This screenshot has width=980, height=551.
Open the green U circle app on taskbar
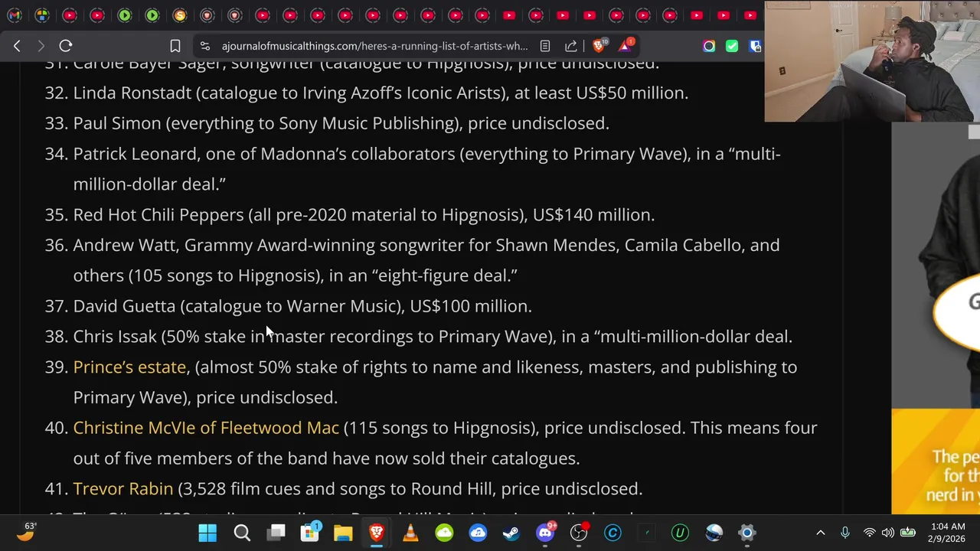(x=680, y=533)
